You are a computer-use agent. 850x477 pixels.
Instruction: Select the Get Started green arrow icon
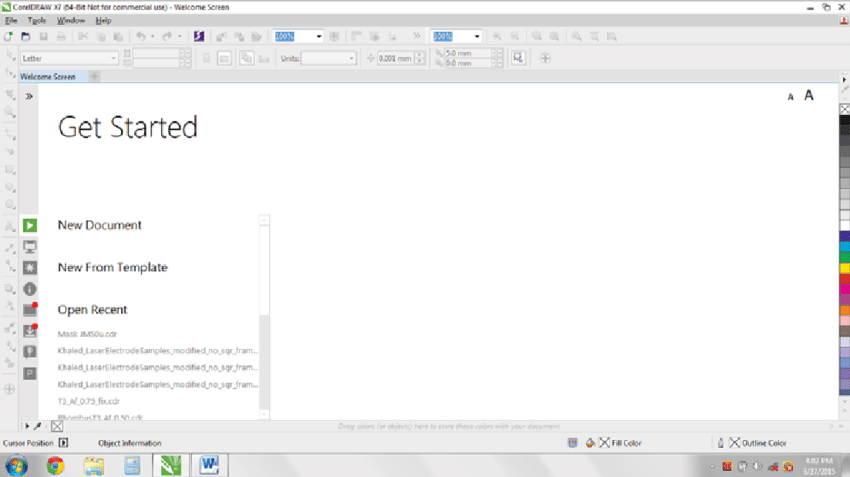(30, 225)
